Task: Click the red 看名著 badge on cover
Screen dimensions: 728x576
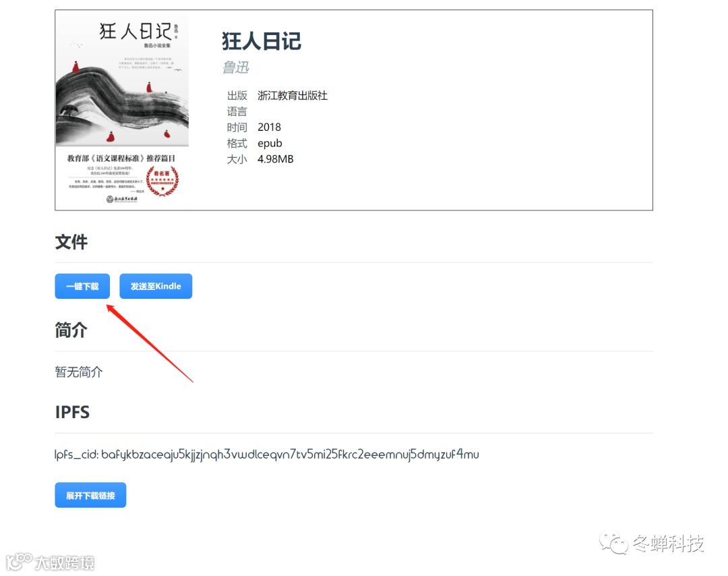Action: [162, 180]
